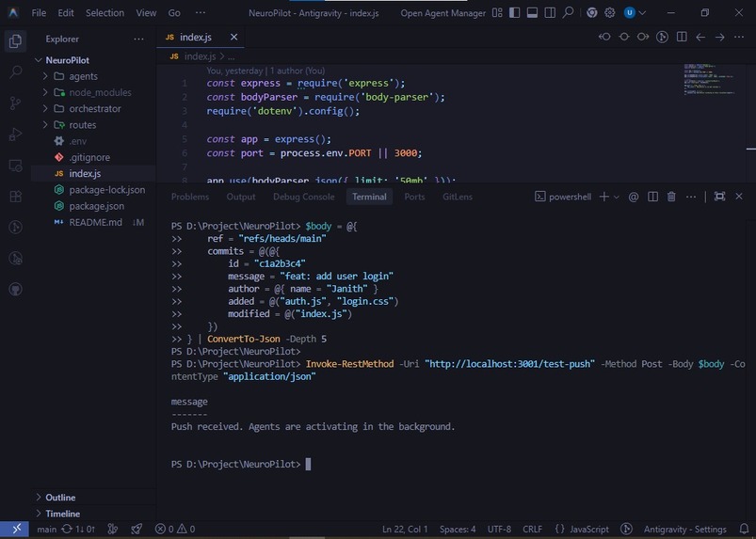Open the Go menu

coord(174,13)
